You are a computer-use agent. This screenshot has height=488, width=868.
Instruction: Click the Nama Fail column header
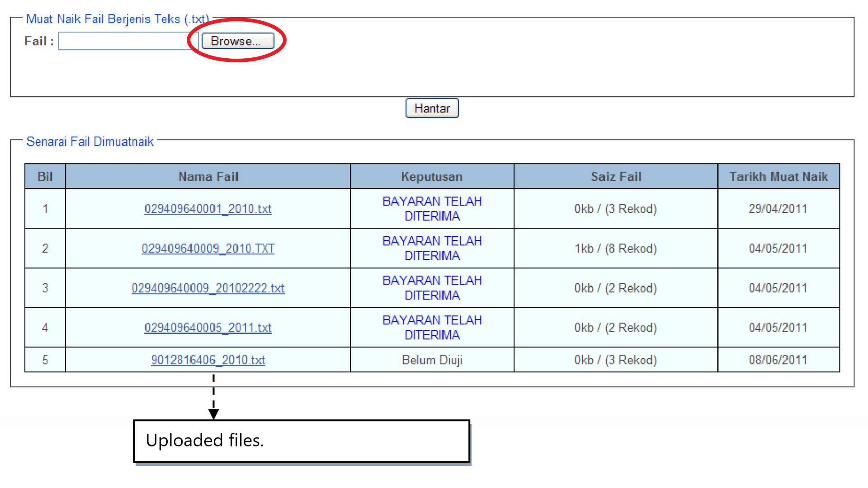[208, 177]
